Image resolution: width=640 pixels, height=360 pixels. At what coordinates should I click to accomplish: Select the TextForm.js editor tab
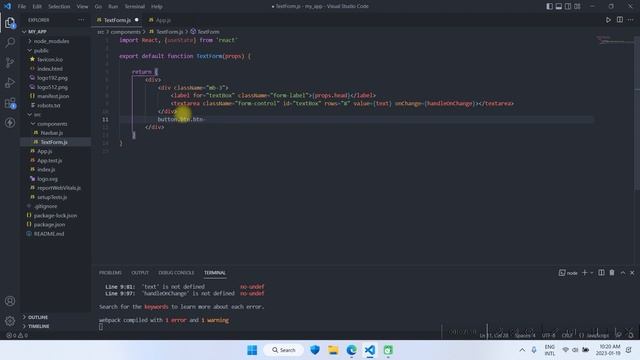[x=118, y=20]
